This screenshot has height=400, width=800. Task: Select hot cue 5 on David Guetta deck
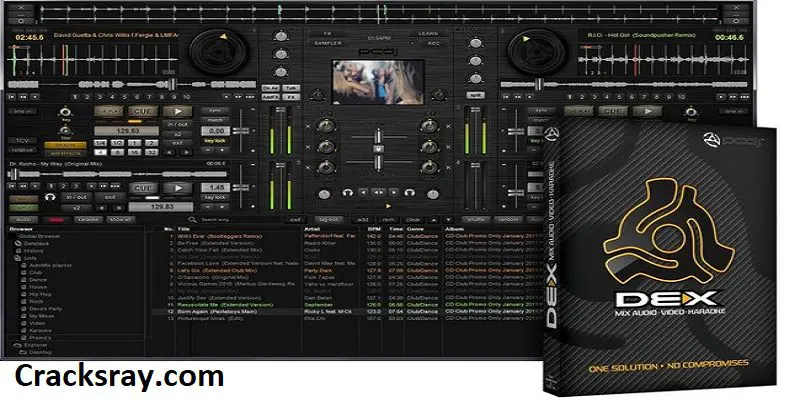124,96
